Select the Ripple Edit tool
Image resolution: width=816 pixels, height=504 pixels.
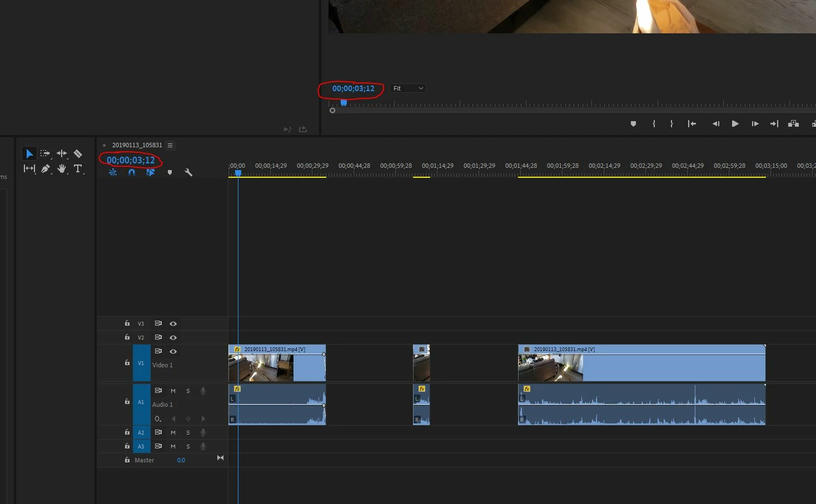point(62,154)
